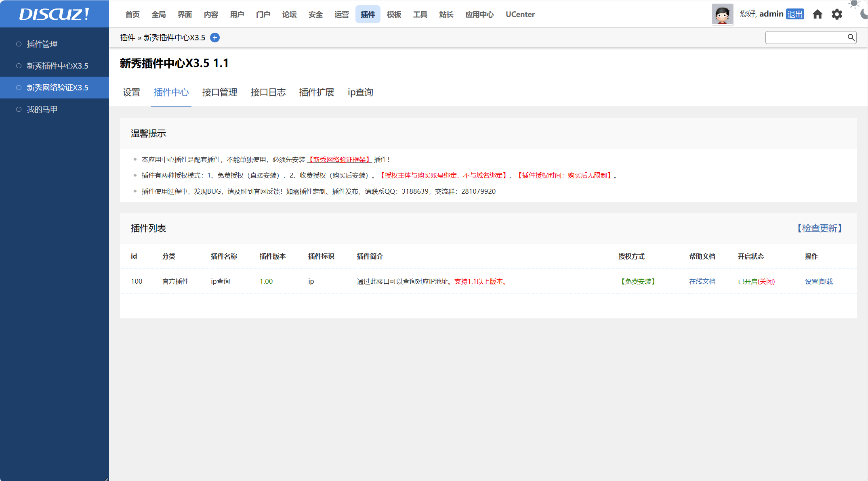
Task: Click the Discuz! logo
Action: coord(54,14)
